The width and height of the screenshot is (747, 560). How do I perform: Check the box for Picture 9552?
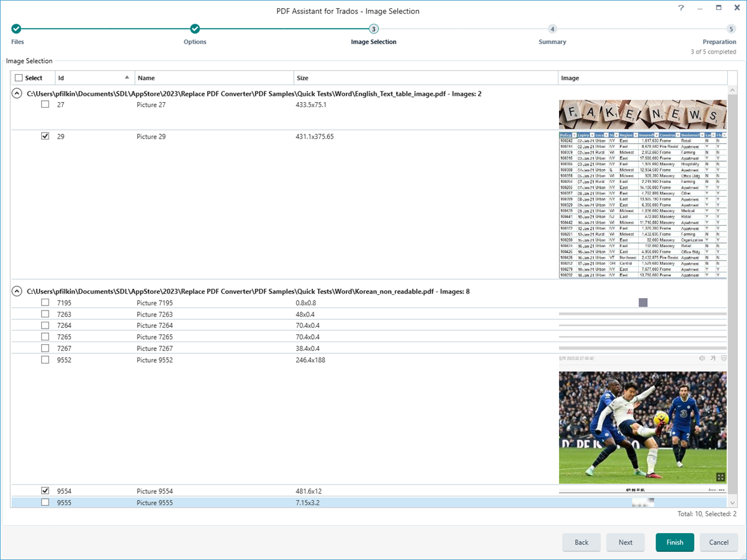click(x=45, y=360)
